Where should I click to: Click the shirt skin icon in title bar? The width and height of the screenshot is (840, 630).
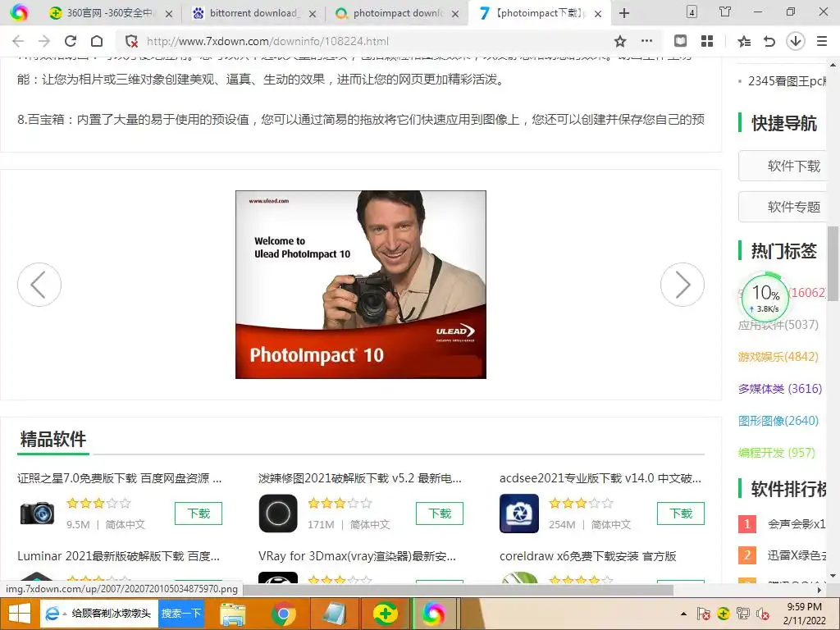(x=725, y=11)
